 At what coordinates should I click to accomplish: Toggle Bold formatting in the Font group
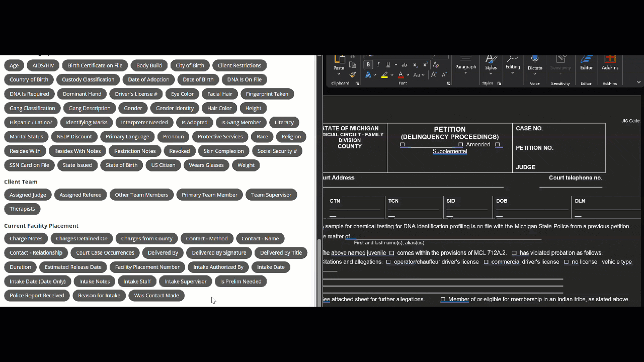click(368, 65)
